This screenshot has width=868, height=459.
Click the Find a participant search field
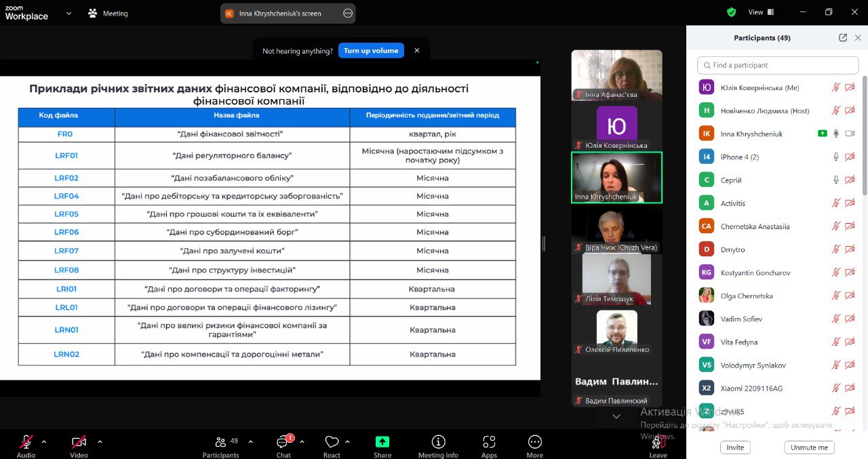point(778,65)
